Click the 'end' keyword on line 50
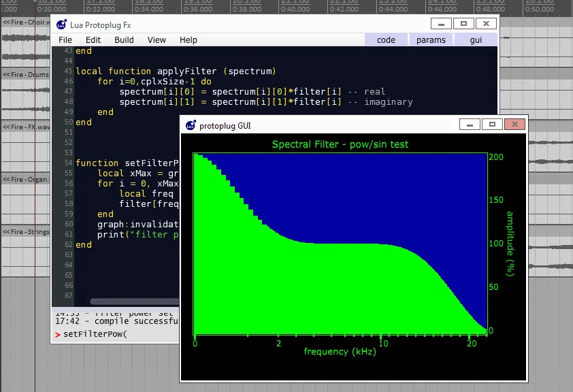Image resolution: width=573 pixels, height=392 pixels. coord(84,122)
